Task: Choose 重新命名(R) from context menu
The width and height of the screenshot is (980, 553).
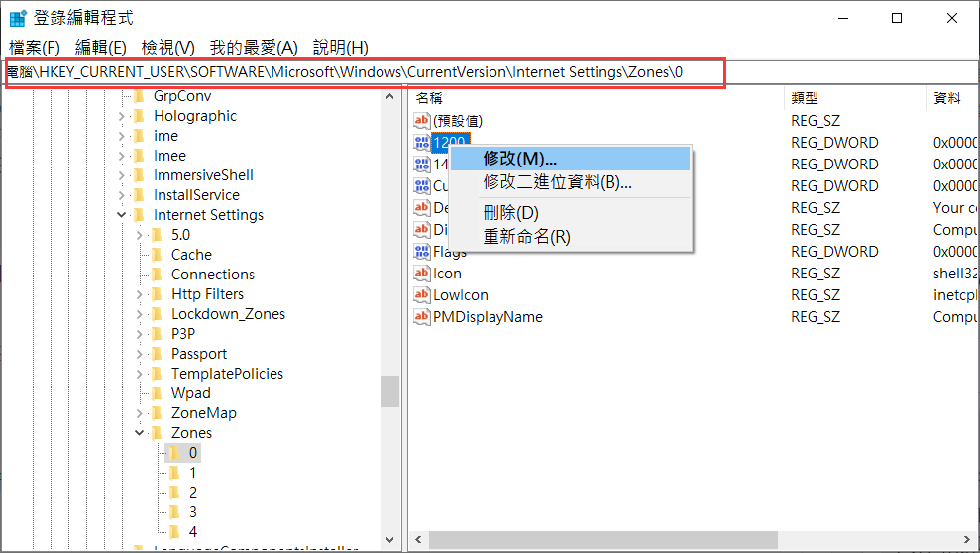Action: click(570, 237)
